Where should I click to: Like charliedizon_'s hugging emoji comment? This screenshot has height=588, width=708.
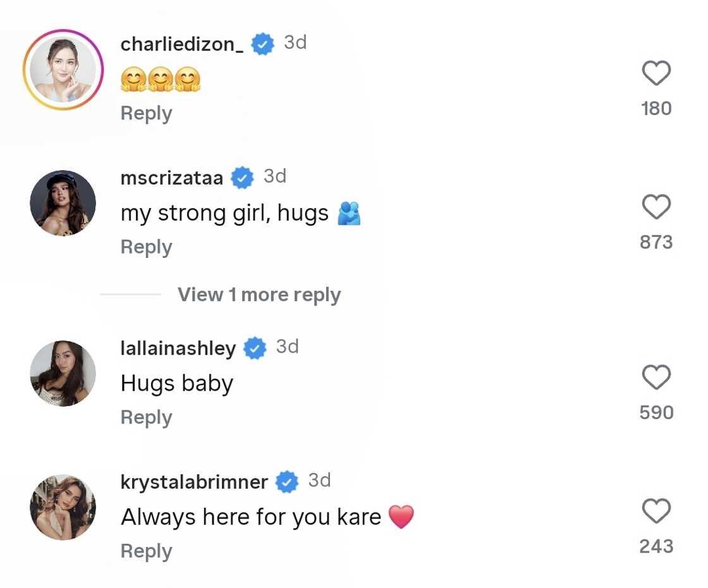(656, 72)
